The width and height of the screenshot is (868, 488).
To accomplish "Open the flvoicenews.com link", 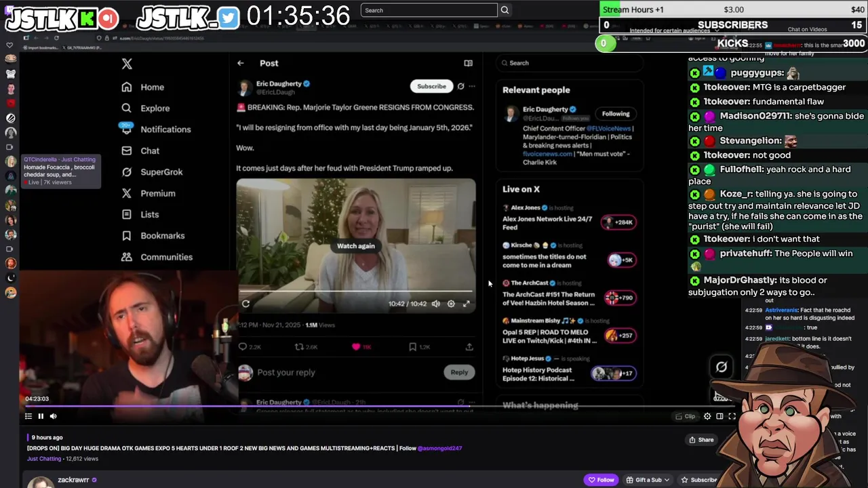I will pos(548,154).
